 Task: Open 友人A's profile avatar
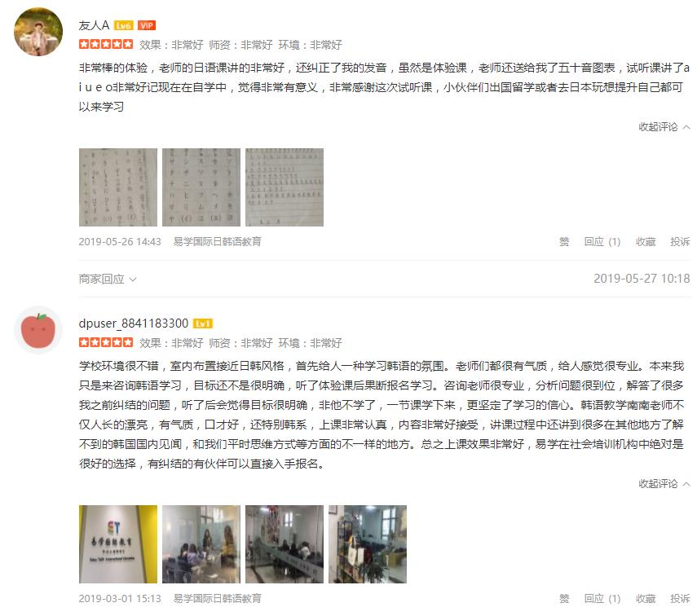click(x=38, y=32)
